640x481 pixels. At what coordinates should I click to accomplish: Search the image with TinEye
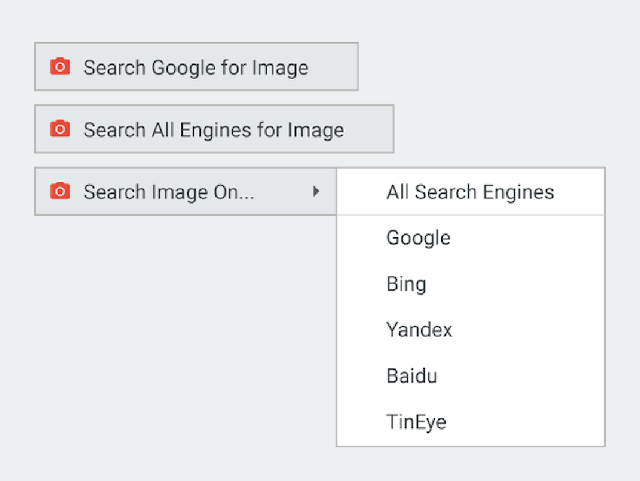tap(471, 422)
